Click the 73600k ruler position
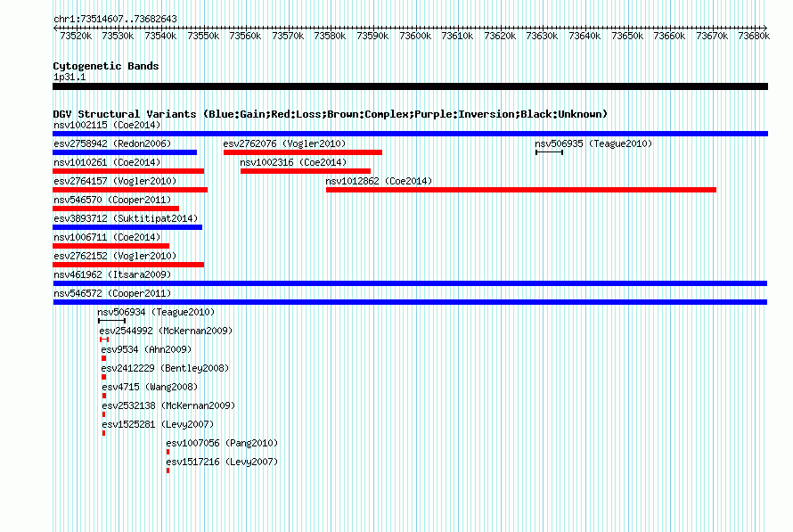 coord(415,36)
